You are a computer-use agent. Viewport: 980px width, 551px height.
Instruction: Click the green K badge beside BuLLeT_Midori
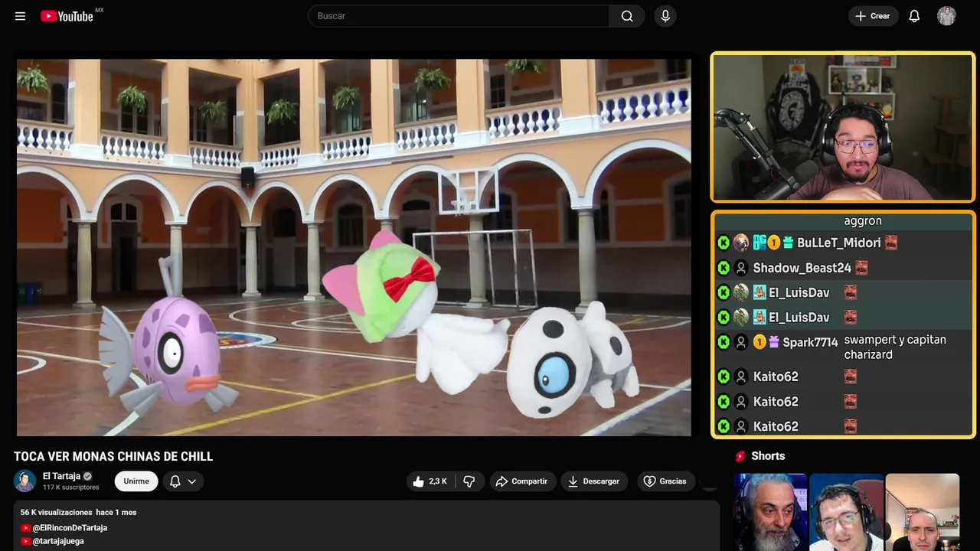click(x=724, y=243)
